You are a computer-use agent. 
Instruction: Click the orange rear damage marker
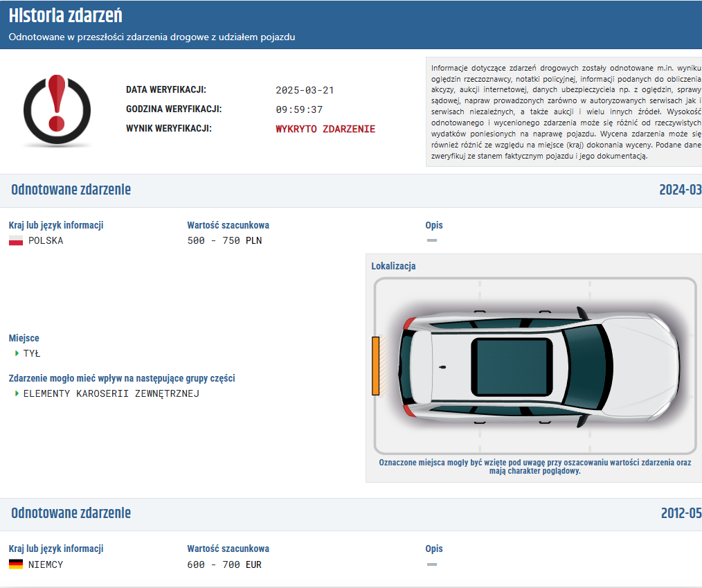click(x=376, y=366)
